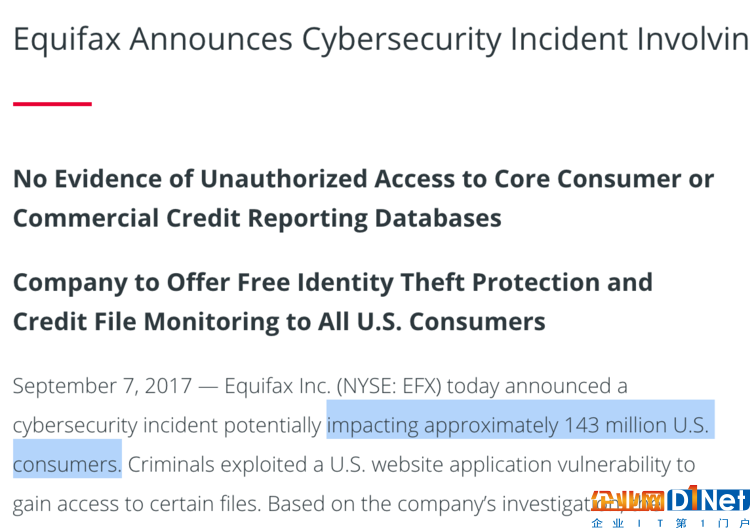Click the "Company to Offer Free Identity Theft" heading
750x528 pixels.
[x=333, y=283]
